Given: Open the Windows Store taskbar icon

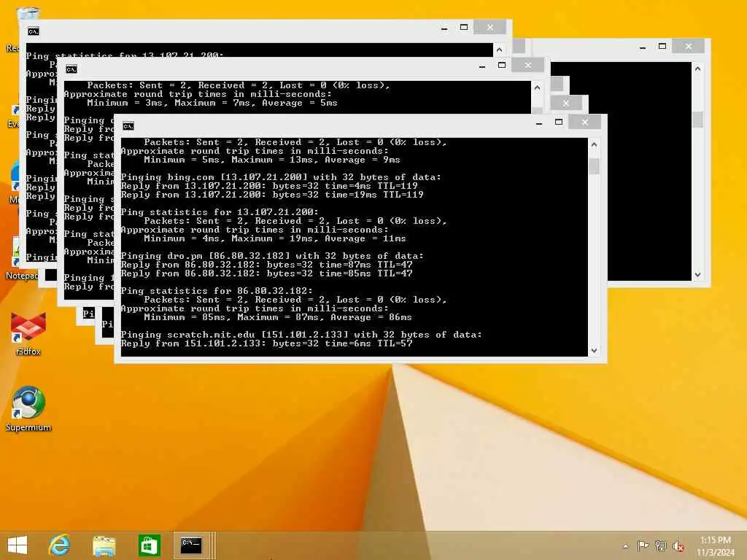Looking at the screenshot, I should (x=149, y=545).
